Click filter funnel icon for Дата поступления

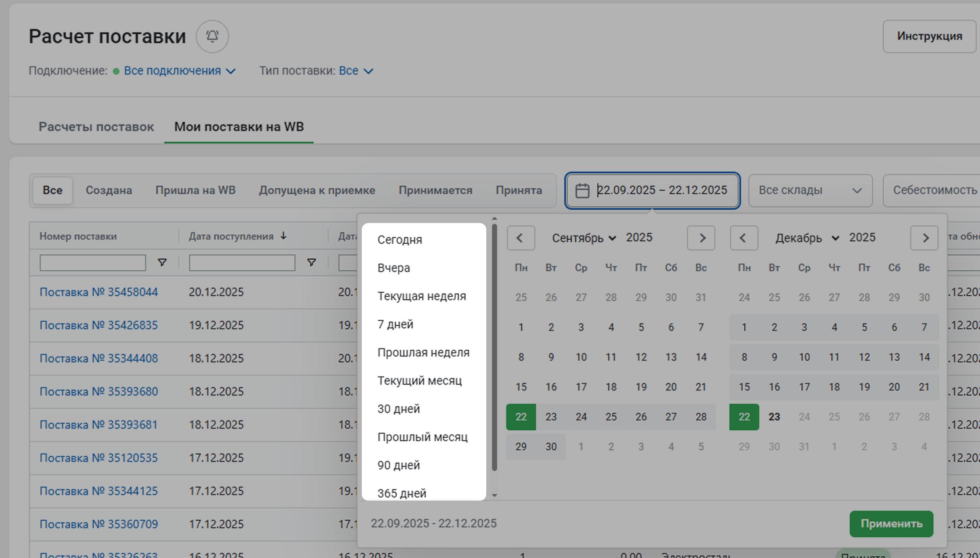311,262
